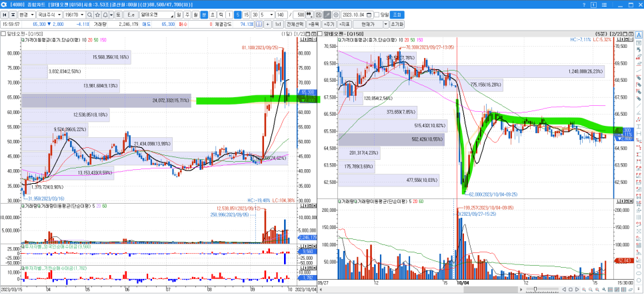Screen dimensions: 644x295
Task: Switch to 틱 tick period tab
Action: click(x=221, y=15)
